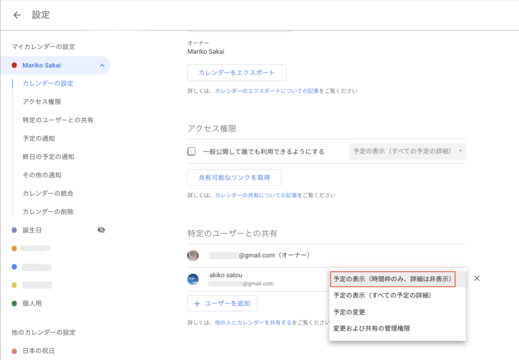
Task: Toggle visibility of the 誕生日 calendar
Action: [101, 230]
